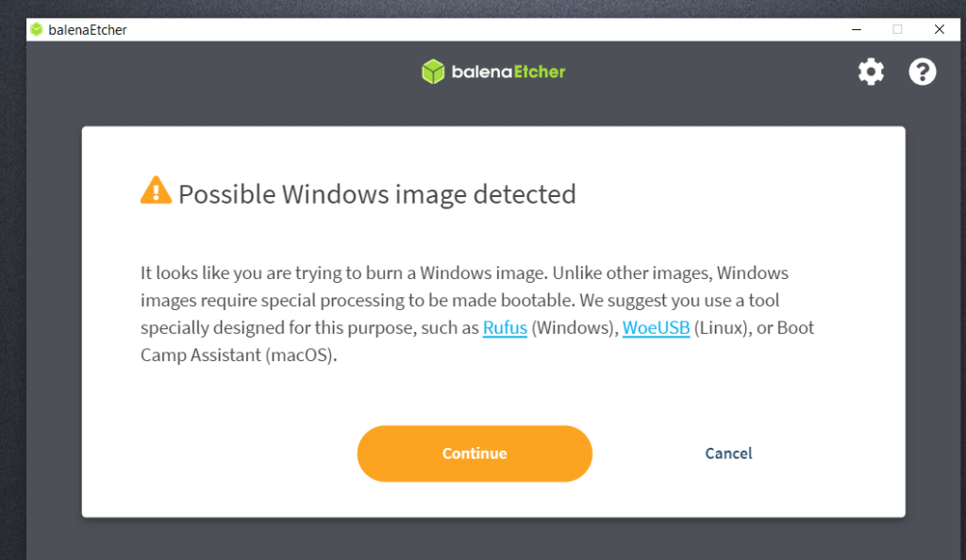Click the greyed-out maximize window button
Viewport: 966px width, 560px height.
pyautogui.click(x=898, y=29)
